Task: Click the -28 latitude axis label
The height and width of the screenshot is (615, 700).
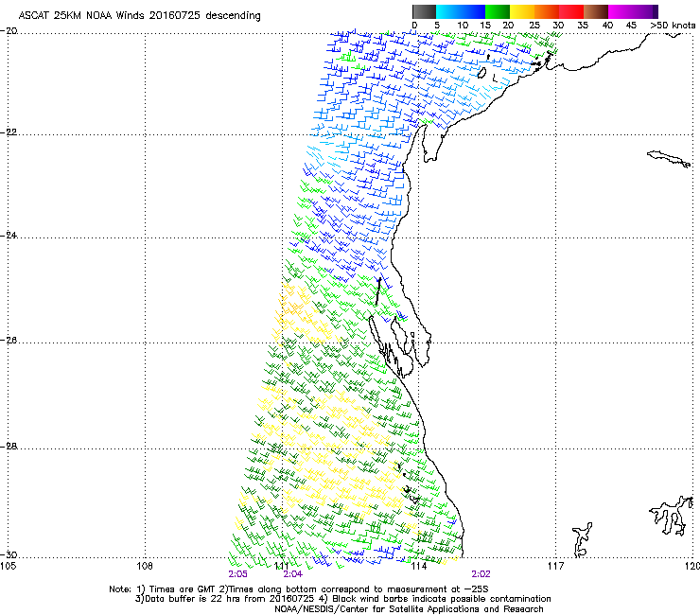Action: tap(9, 446)
